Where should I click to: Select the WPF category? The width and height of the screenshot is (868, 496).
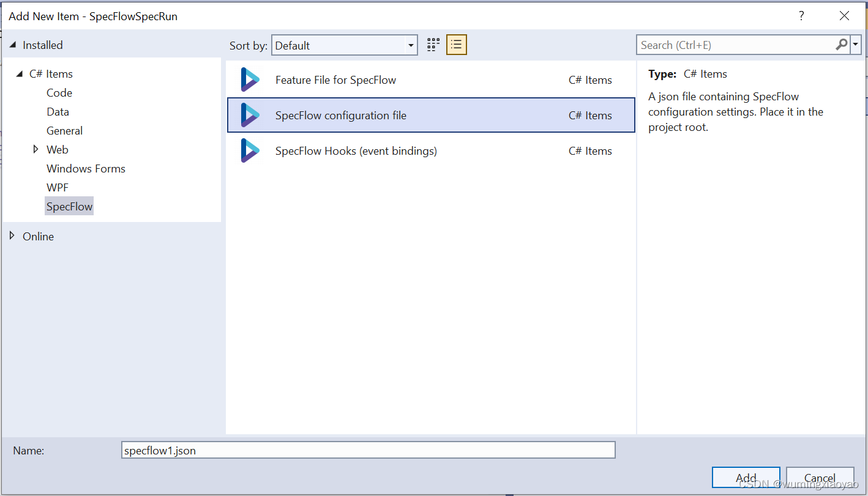pyautogui.click(x=58, y=188)
